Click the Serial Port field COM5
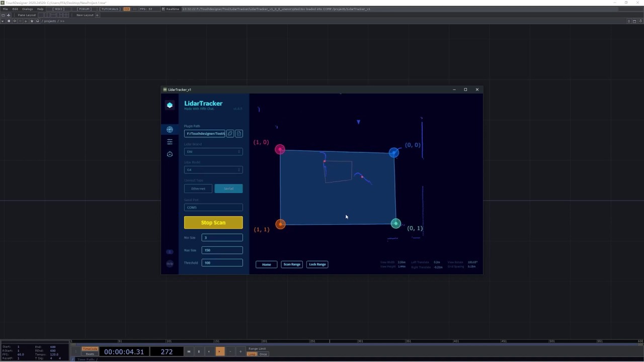This screenshot has width=644, height=362. coord(213,207)
